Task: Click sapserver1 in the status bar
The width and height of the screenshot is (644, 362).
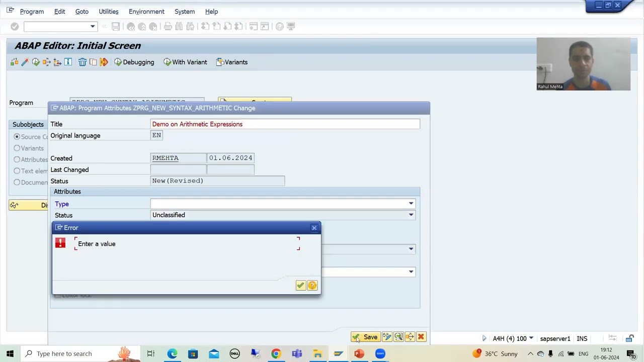Action: pyautogui.click(x=555, y=339)
